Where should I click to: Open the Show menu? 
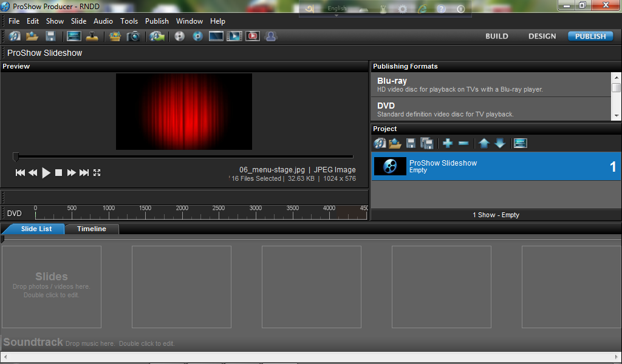click(x=55, y=21)
